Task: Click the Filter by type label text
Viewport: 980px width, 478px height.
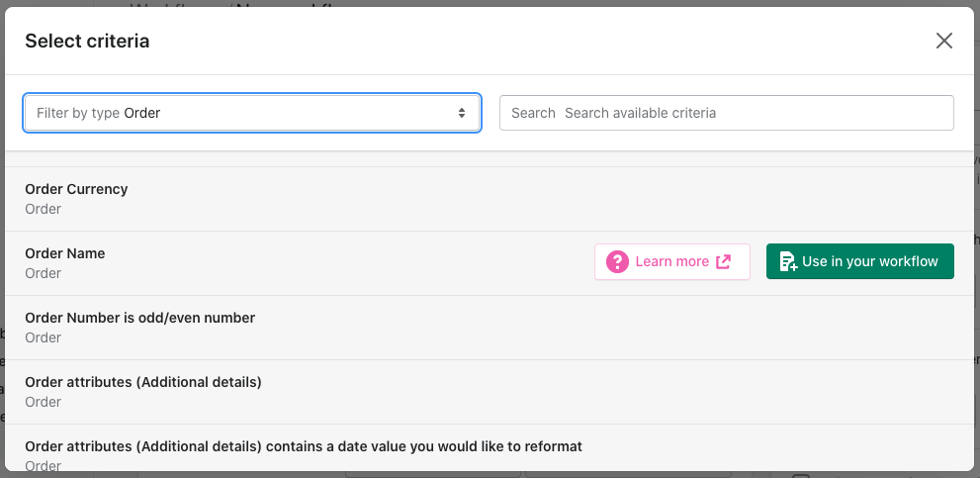Action: 77,113
